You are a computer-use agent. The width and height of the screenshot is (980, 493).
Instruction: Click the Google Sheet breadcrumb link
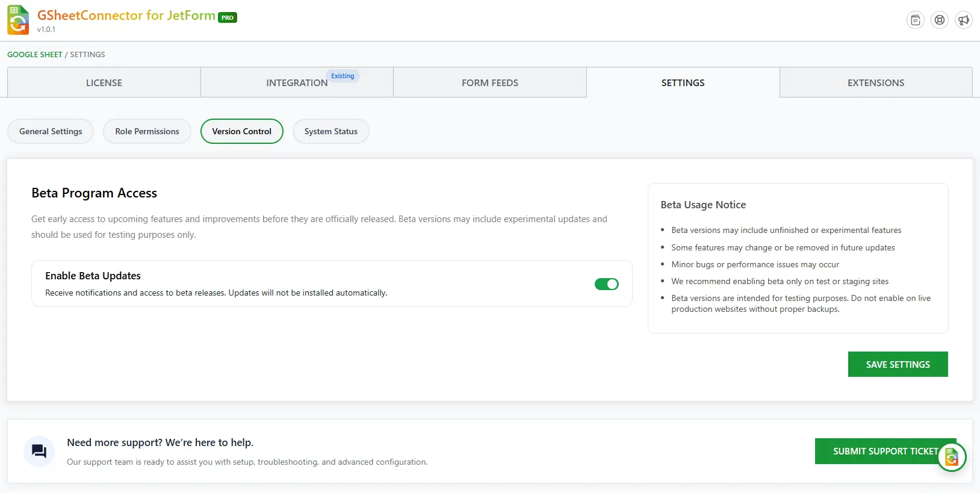click(35, 54)
